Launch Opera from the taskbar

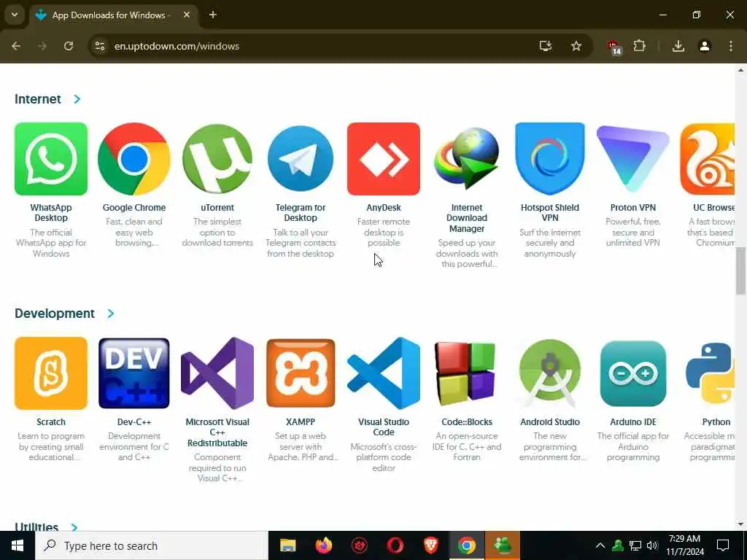(395, 545)
